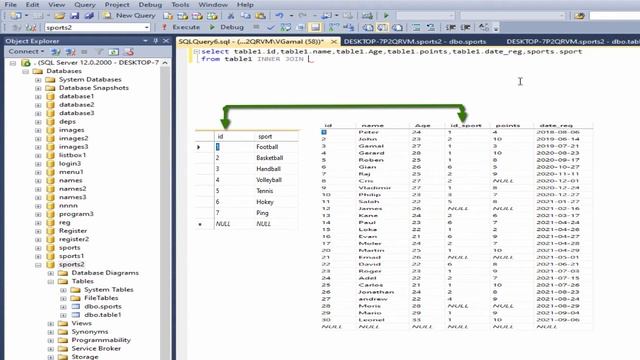Click Decrease Indent icon
Viewport: 640px width, 360px height.
(451, 27)
